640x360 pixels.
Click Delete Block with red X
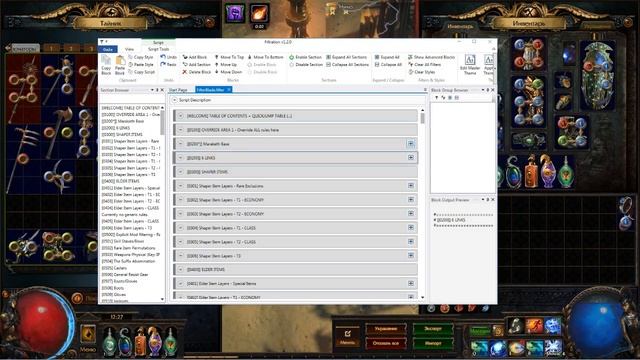tap(196, 72)
